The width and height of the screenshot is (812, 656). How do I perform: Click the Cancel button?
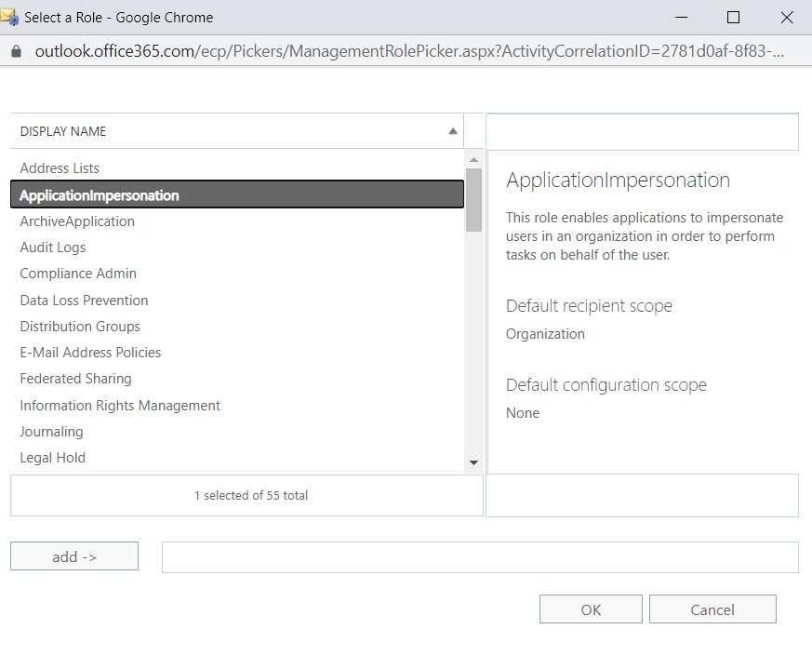tap(712, 609)
